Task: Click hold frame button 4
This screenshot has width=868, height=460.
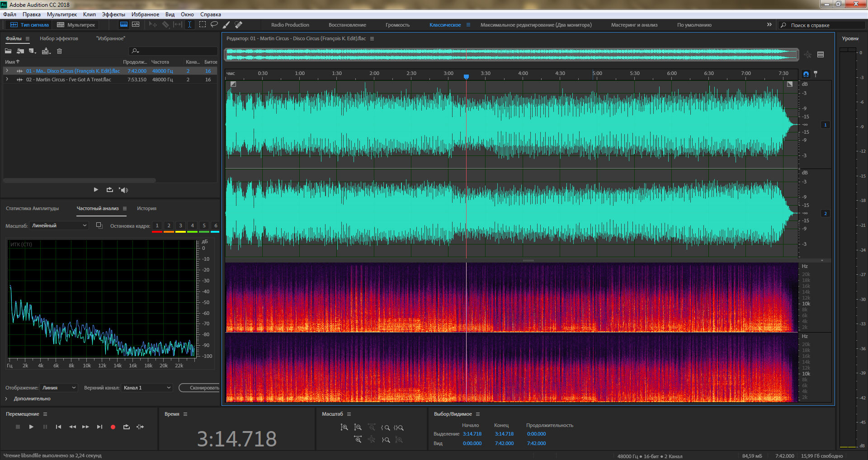Action: point(192,225)
